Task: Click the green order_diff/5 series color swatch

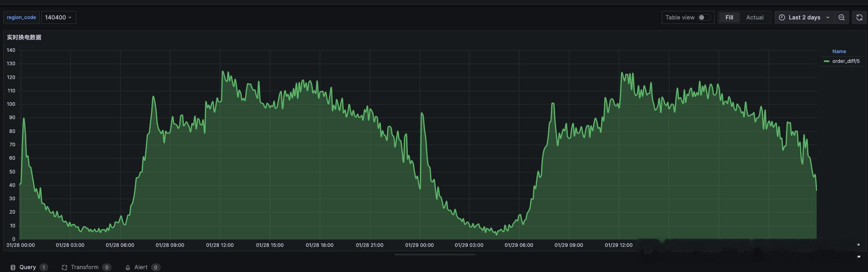Action: click(827, 61)
